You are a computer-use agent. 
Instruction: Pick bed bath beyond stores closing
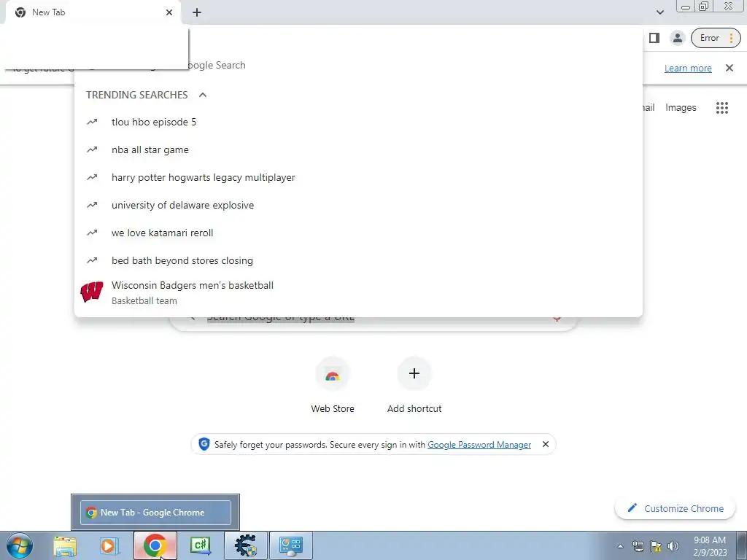(358, 260)
